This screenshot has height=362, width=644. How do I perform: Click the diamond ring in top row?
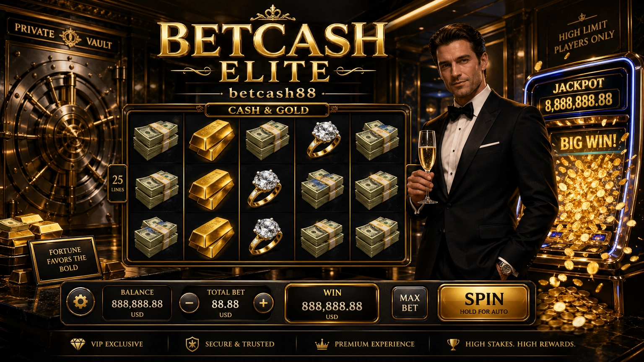[x=324, y=140]
